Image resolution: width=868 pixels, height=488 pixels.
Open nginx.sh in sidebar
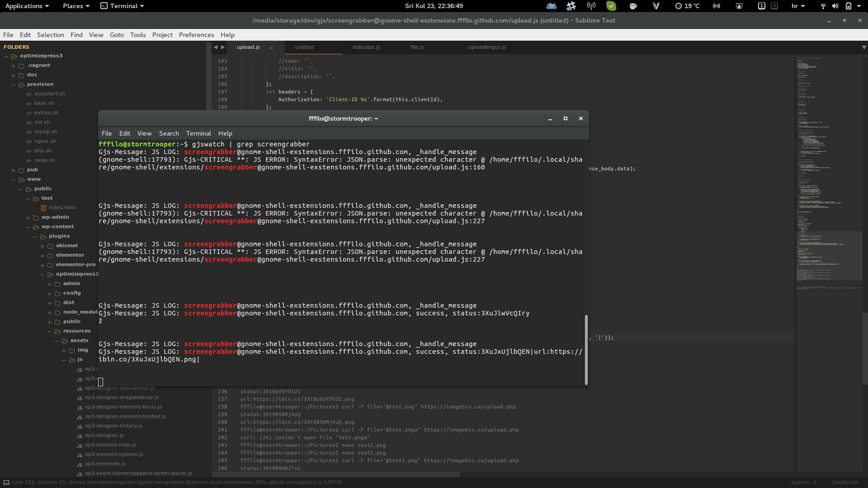pos(45,141)
